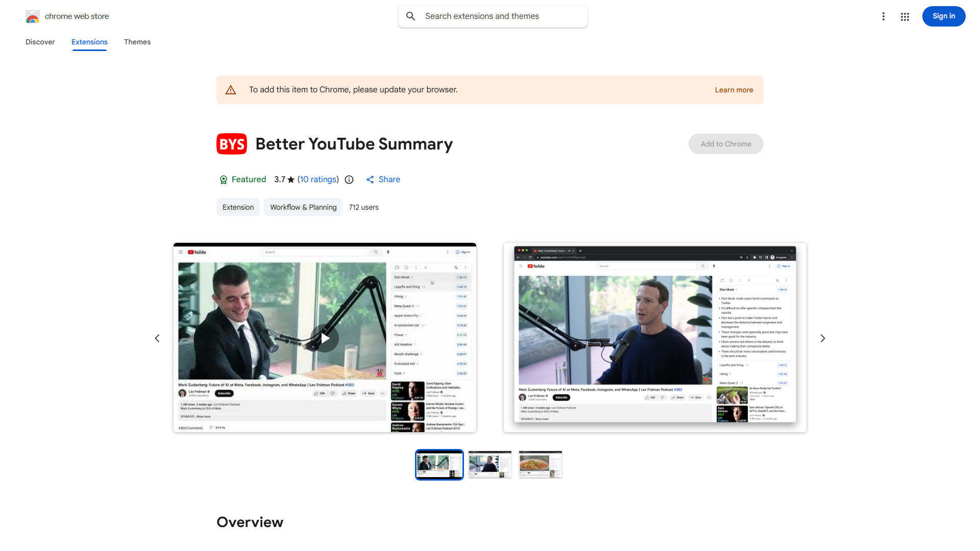Select the Workflow & Planning category

(x=303, y=207)
